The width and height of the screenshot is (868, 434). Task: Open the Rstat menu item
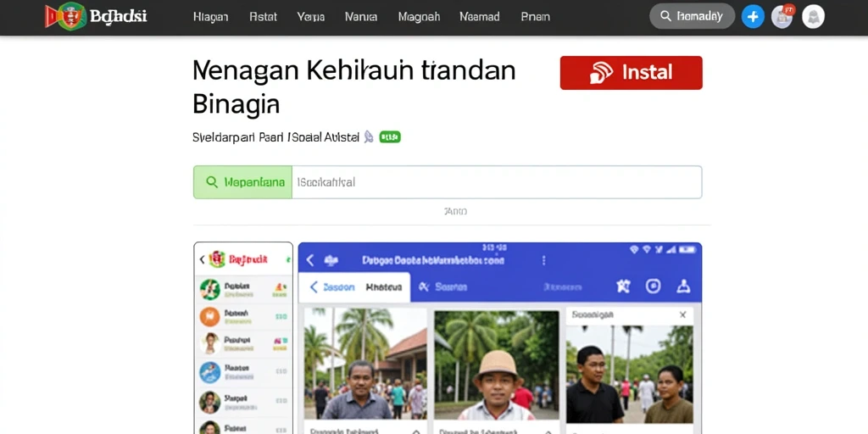(x=263, y=17)
